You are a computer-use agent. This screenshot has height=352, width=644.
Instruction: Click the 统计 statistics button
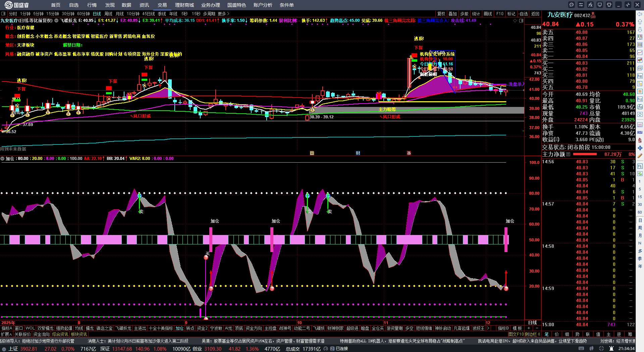[476, 14]
